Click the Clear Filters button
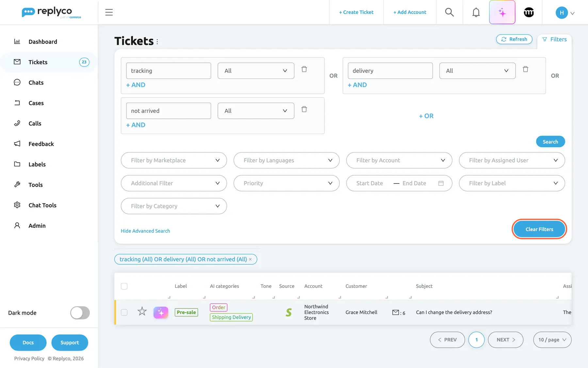The image size is (588, 368). pyautogui.click(x=539, y=229)
